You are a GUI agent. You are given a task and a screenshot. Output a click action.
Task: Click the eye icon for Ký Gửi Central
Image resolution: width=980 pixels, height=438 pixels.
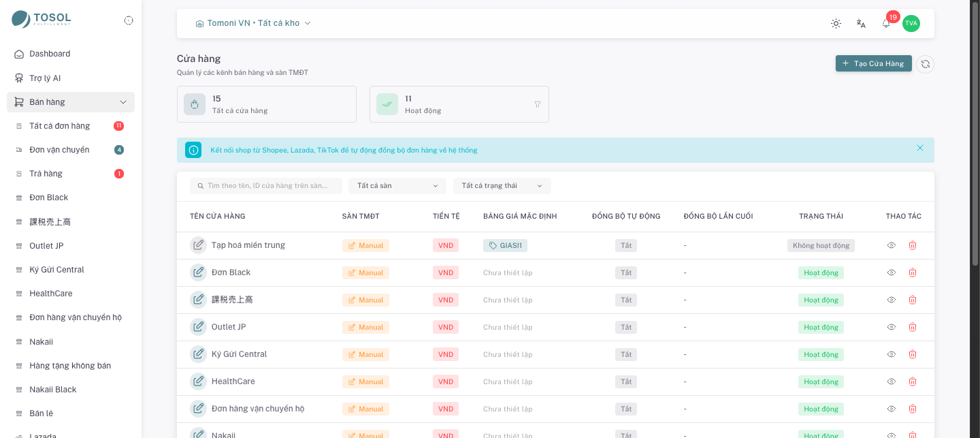click(892, 354)
